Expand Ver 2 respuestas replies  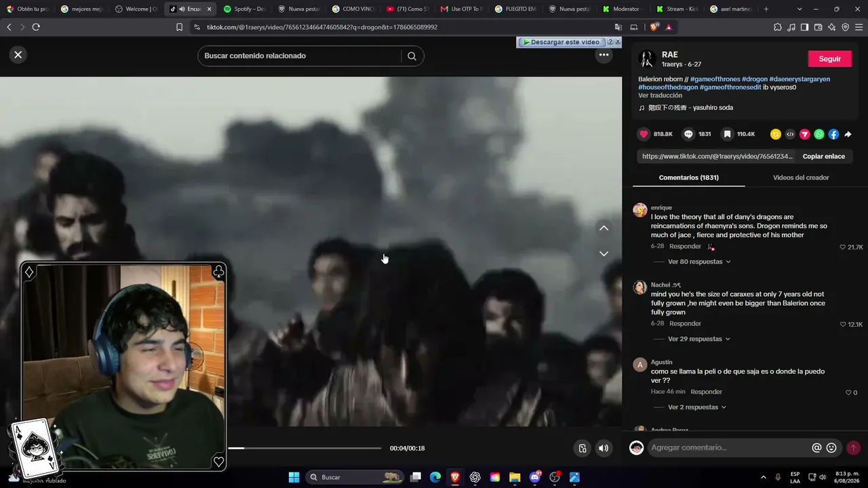pos(697,407)
